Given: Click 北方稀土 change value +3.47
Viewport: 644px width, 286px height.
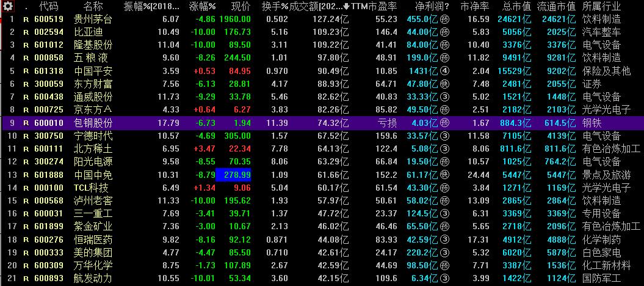Looking at the screenshot, I should (x=204, y=148).
